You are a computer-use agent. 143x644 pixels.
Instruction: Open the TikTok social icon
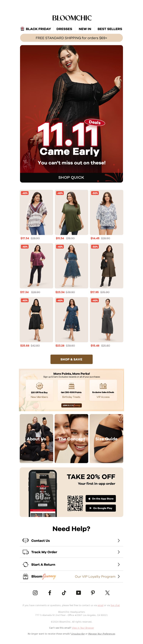[64, 593]
